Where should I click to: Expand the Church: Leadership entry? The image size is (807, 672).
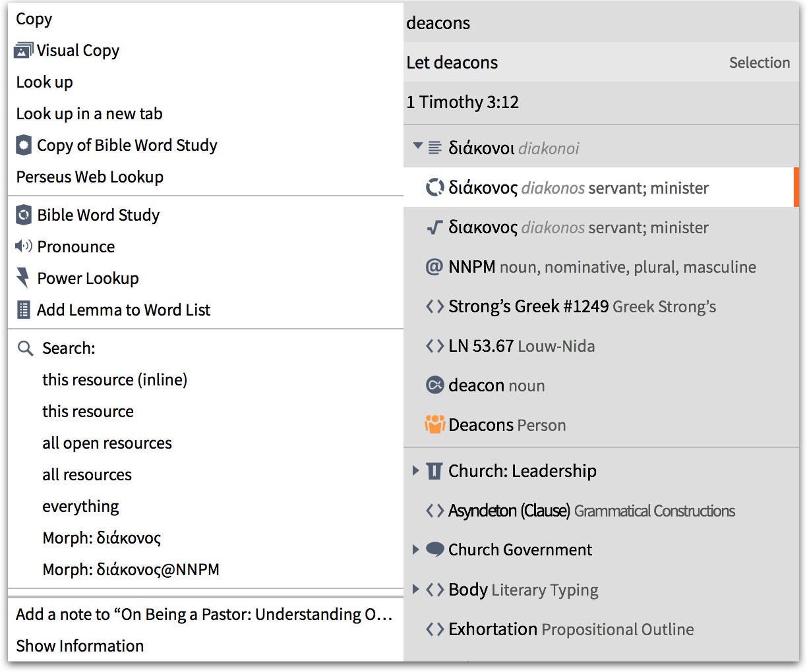click(416, 470)
